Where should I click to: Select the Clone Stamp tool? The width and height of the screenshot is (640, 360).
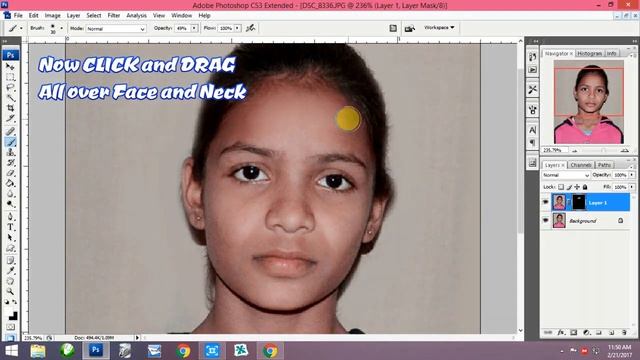click(x=11, y=152)
